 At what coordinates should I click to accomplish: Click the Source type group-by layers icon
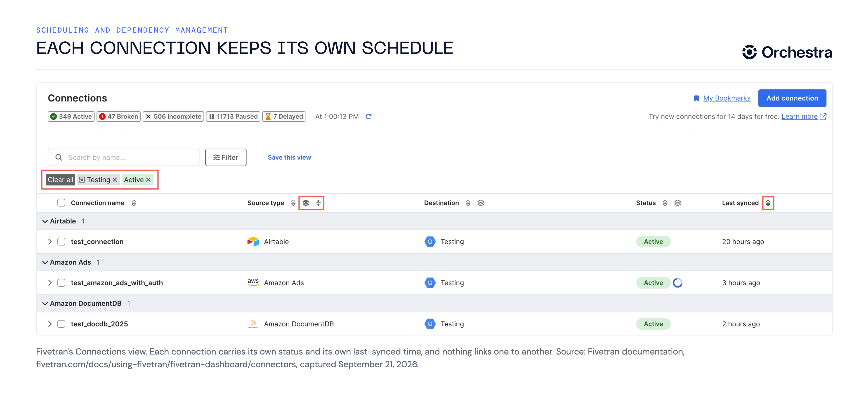pyautogui.click(x=306, y=203)
